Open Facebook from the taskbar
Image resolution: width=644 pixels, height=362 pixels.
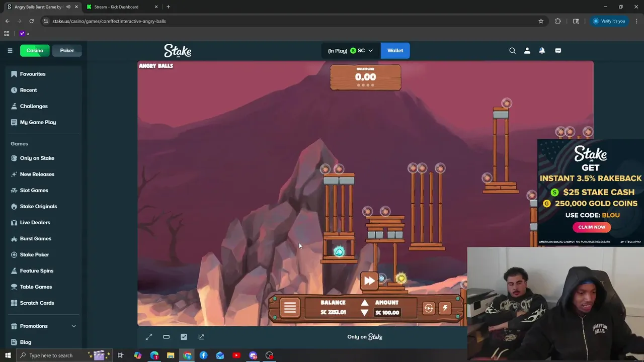203,355
